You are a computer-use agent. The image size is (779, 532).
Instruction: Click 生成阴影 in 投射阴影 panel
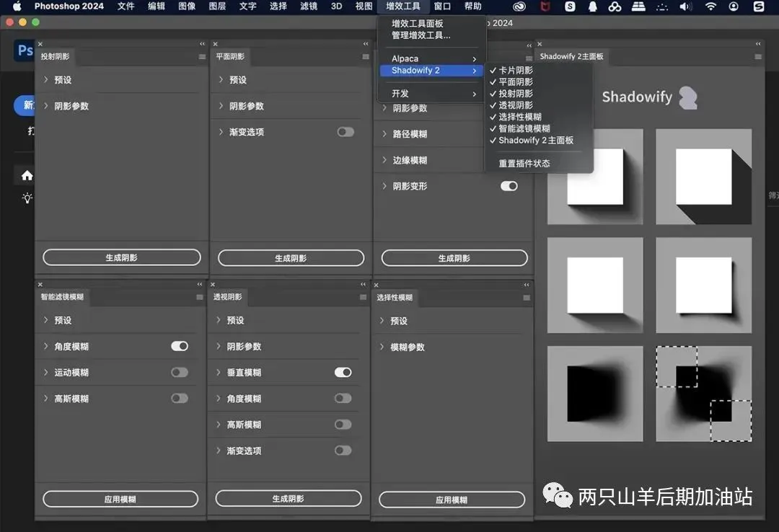(x=122, y=257)
